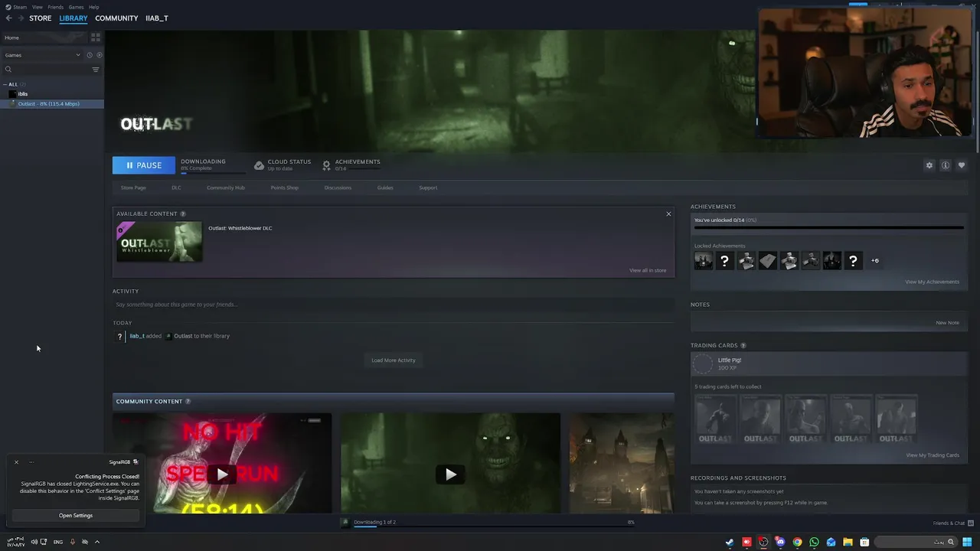The width and height of the screenshot is (980, 551).
Task: Open the Help menu
Action: coord(94,7)
